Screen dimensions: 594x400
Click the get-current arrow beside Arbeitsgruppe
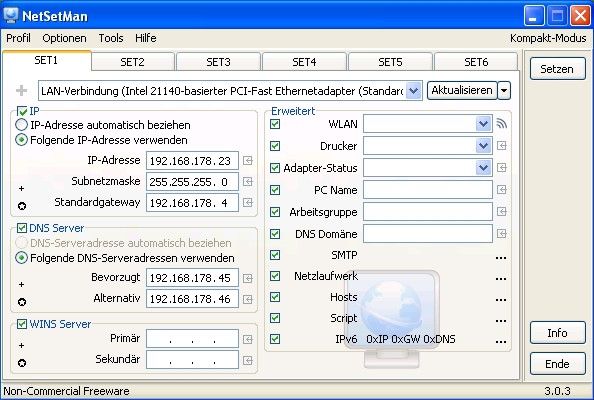click(x=502, y=211)
